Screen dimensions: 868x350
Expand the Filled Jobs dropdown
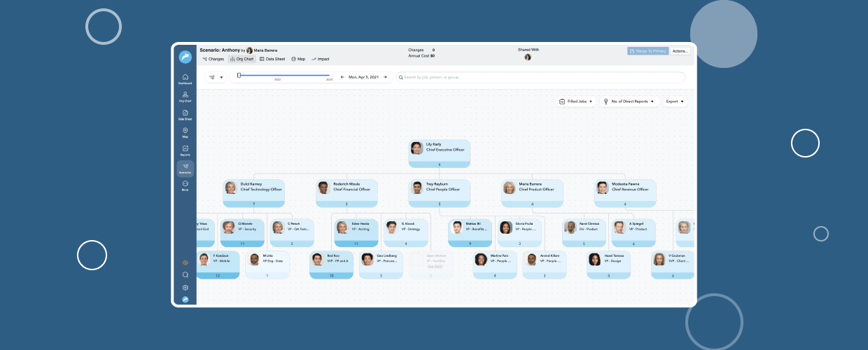pyautogui.click(x=576, y=101)
